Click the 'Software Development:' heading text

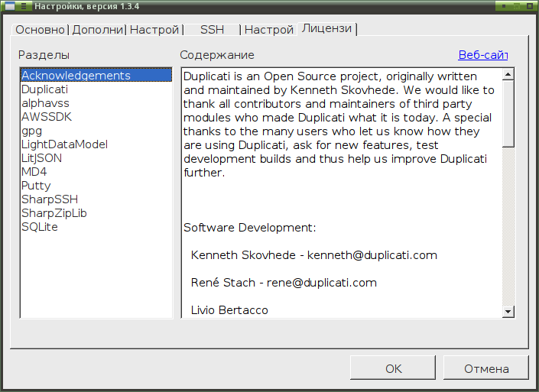[x=249, y=228]
